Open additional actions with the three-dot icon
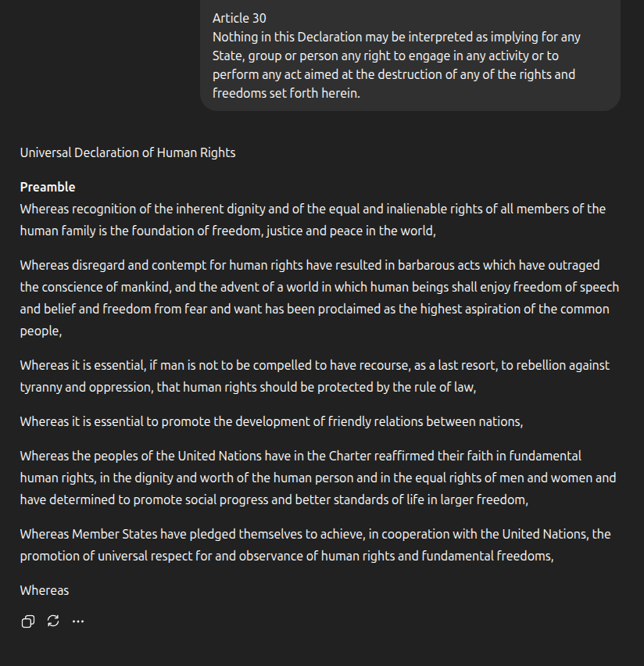 77,621
